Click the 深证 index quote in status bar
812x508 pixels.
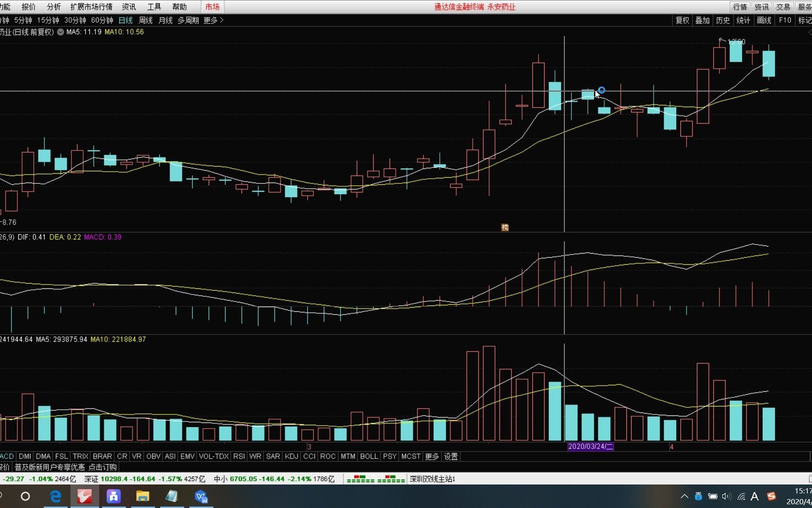pyautogui.click(x=145, y=479)
